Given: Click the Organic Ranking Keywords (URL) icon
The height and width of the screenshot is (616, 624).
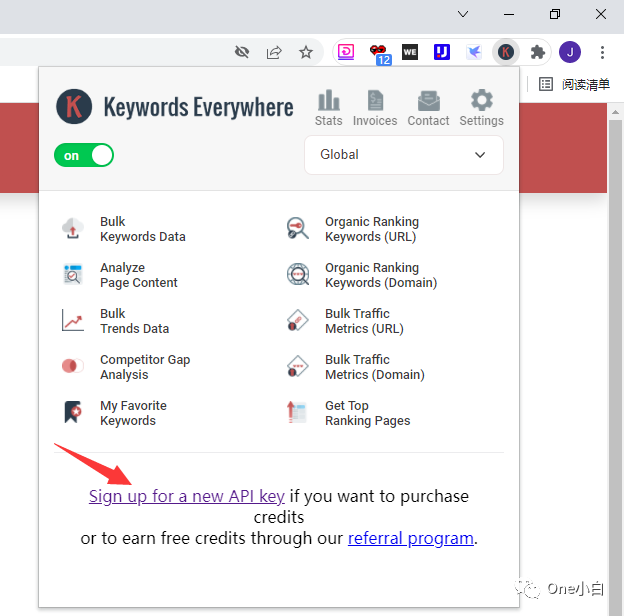Looking at the screenshot, I should [x=298, y=228].
